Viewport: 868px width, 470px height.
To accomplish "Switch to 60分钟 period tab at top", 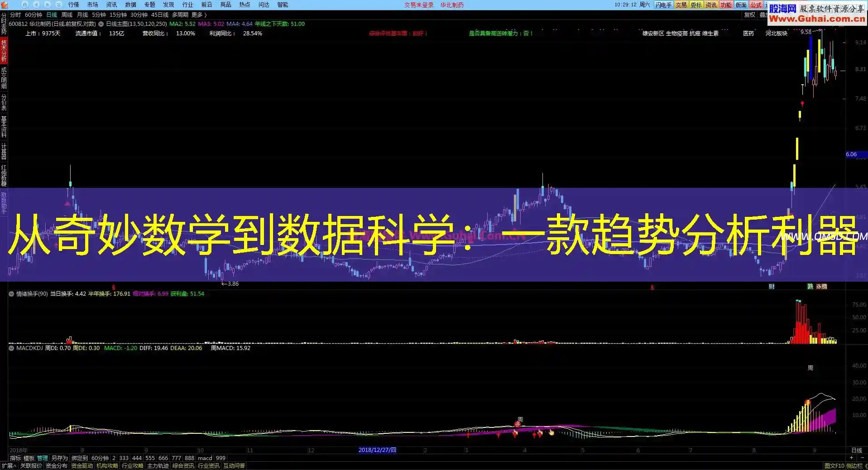I will tap(34, 15).
